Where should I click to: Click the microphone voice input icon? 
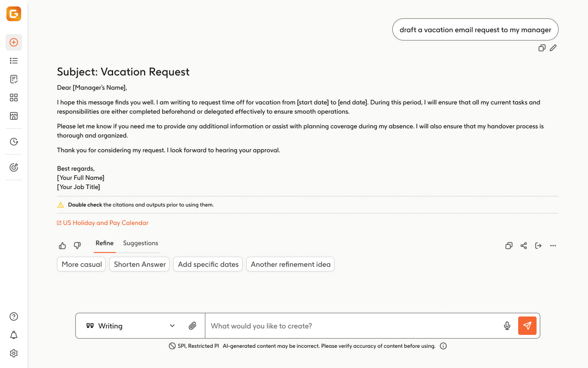point(507,326)
